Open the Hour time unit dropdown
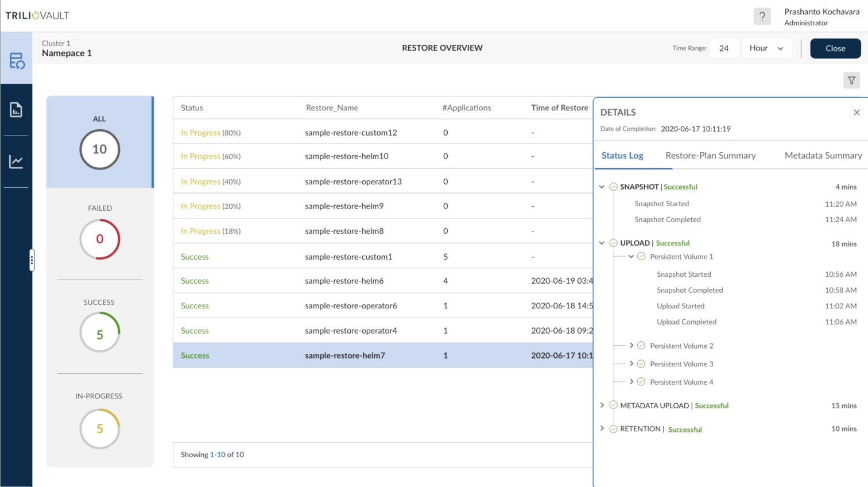868x487 pixels. point(766,48)
